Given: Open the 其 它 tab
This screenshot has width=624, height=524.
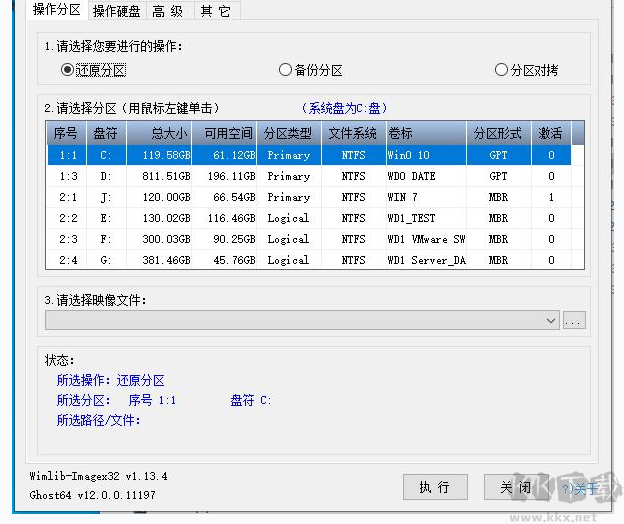Looking at the screenshot, I should [215, 11].
